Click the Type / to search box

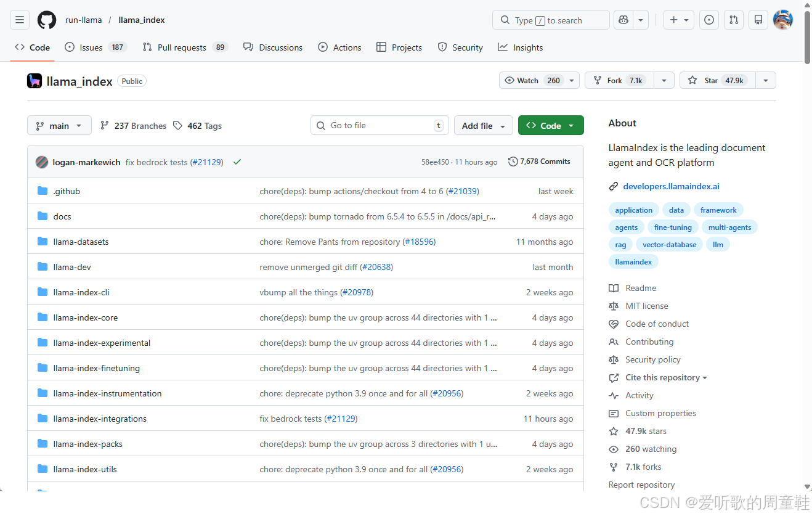click(x=551, y=20)
